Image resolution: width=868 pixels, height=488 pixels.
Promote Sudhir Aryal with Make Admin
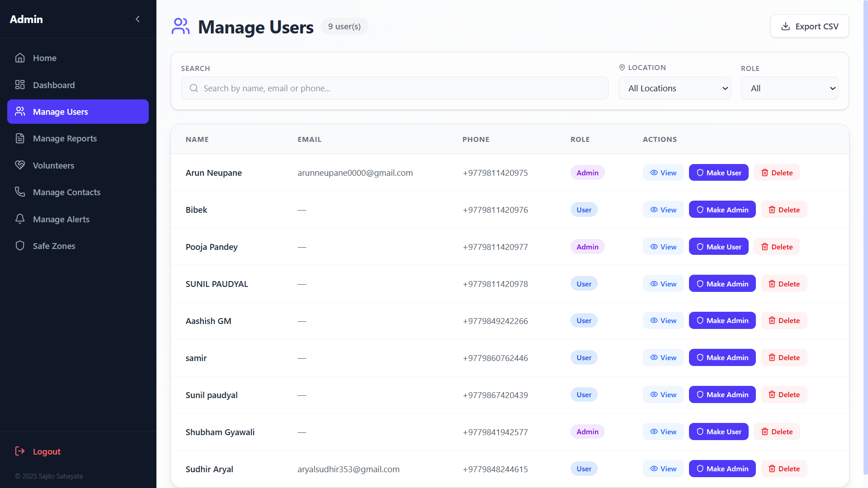[722, 469]
